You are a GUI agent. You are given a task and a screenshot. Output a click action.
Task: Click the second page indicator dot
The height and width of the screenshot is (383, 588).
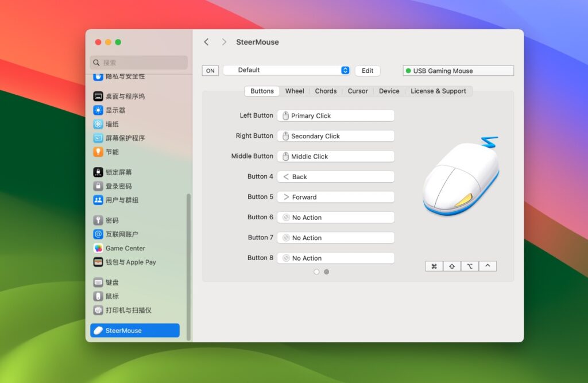[326, 272]
